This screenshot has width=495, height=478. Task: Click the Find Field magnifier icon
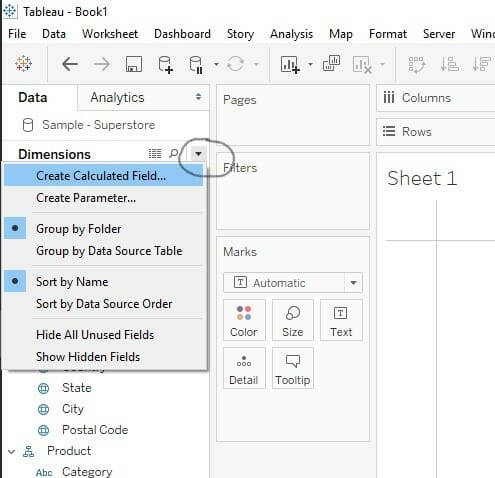click(x=174, y=153)
